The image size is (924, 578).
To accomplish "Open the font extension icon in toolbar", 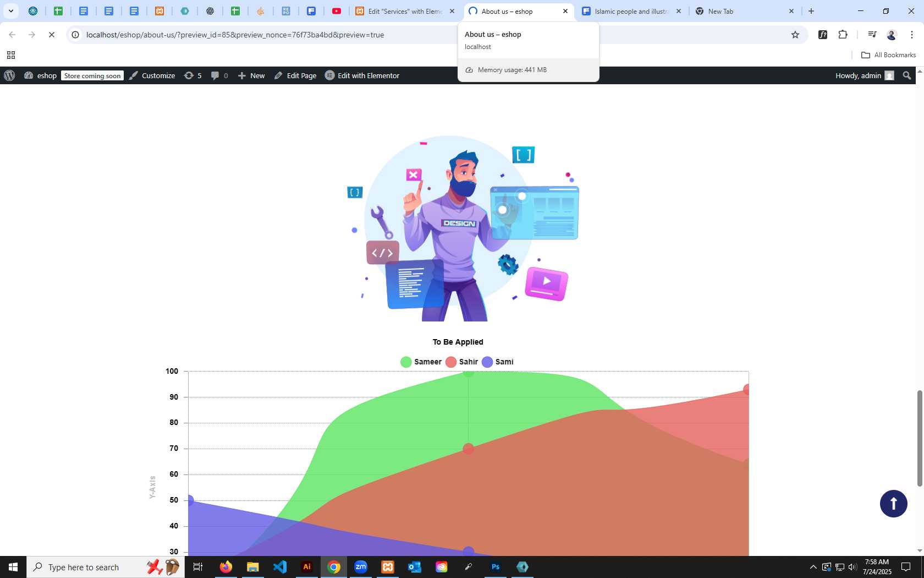I will click(823, 35).
